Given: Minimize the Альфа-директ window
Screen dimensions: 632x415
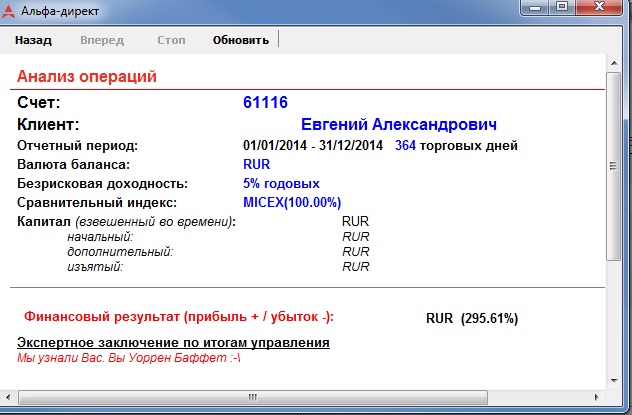Looking at the screenshot, I should [x=535, y=7].
